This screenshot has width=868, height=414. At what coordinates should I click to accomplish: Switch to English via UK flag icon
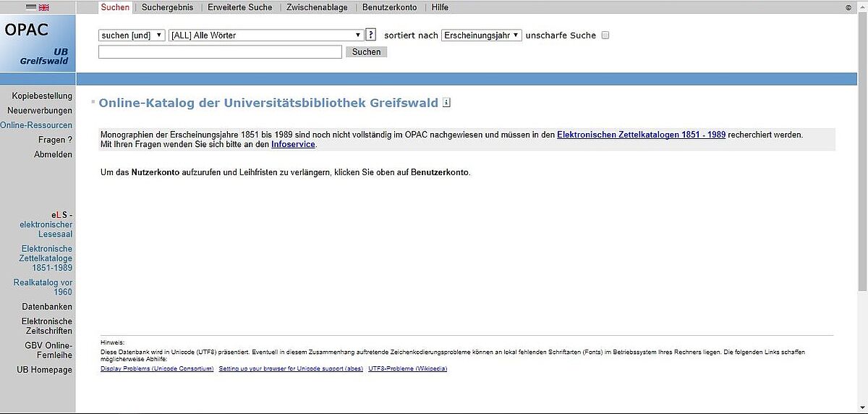pos(43,7)
